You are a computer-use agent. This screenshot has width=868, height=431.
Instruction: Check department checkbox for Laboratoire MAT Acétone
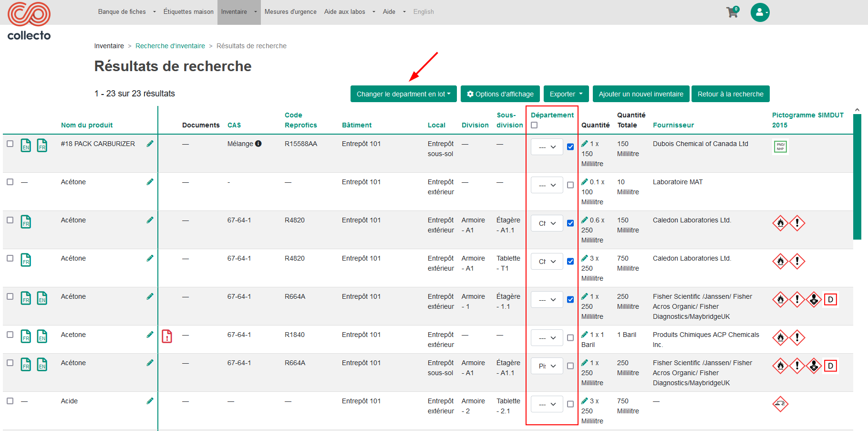click(x=570, y=185)
